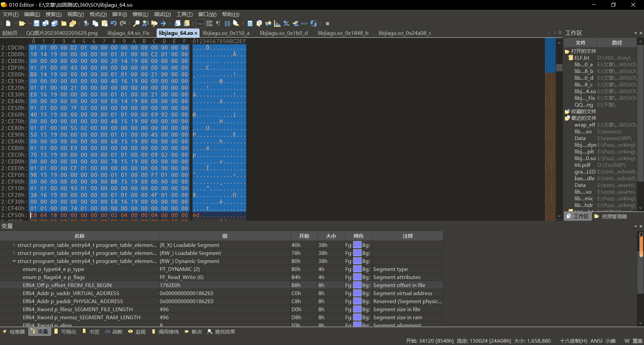Screen dimensions: 644x345
Task: Expand the (R_X) Loadable Segment struct row
Action: (x=14, y=245)
